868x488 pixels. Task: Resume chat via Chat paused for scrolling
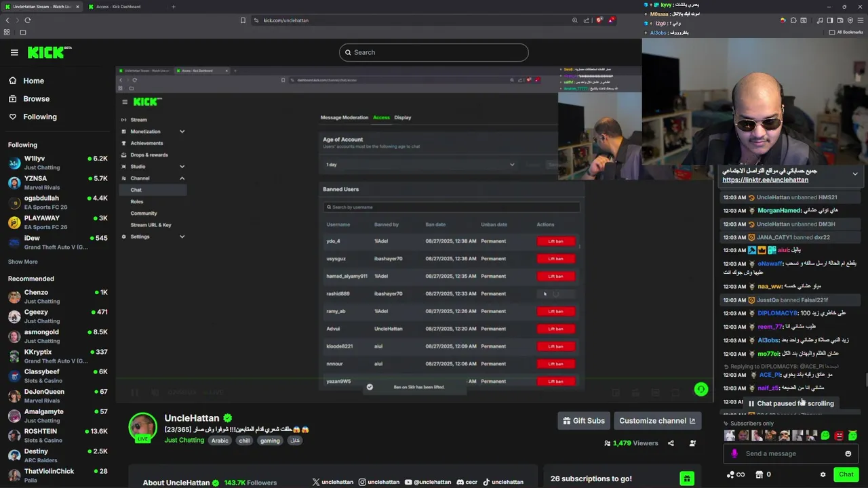coord(790,403)
